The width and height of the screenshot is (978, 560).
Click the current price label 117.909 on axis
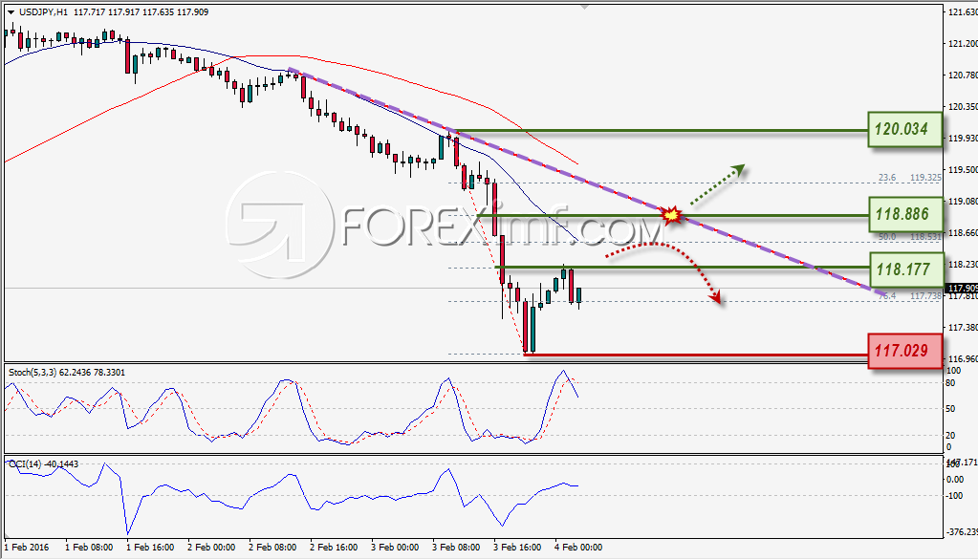962,288
